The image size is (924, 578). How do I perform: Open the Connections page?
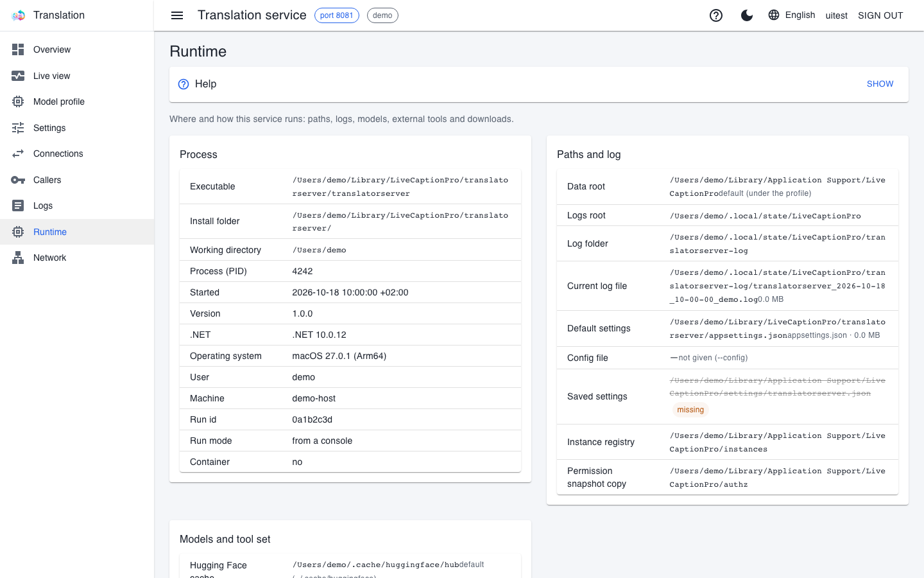click(77, 153)
